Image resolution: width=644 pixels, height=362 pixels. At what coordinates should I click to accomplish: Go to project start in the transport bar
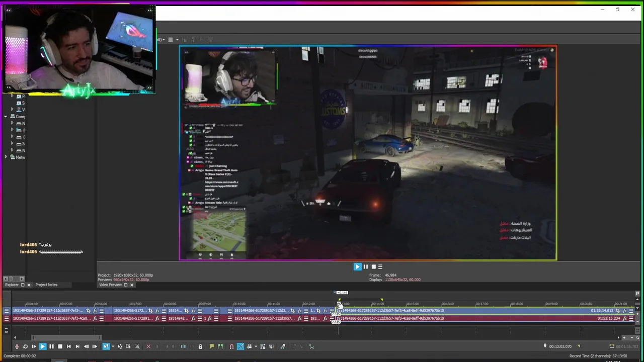click(x=68, y=346)
